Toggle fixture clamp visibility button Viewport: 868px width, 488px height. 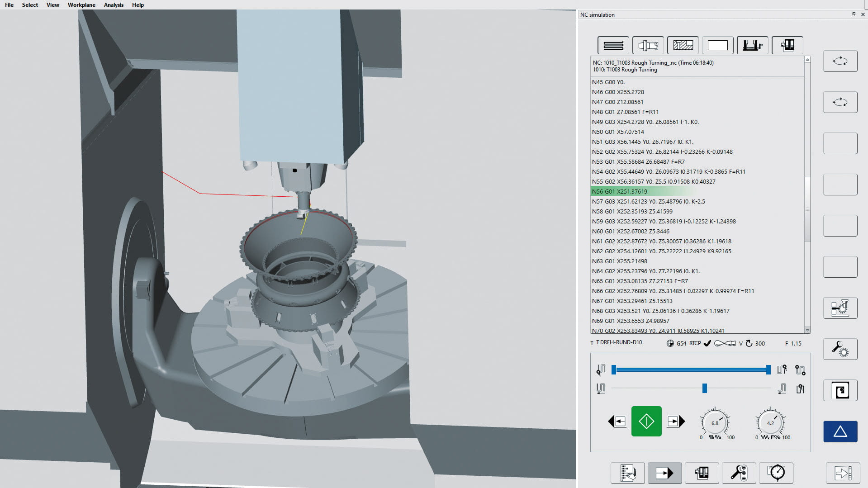753,45
